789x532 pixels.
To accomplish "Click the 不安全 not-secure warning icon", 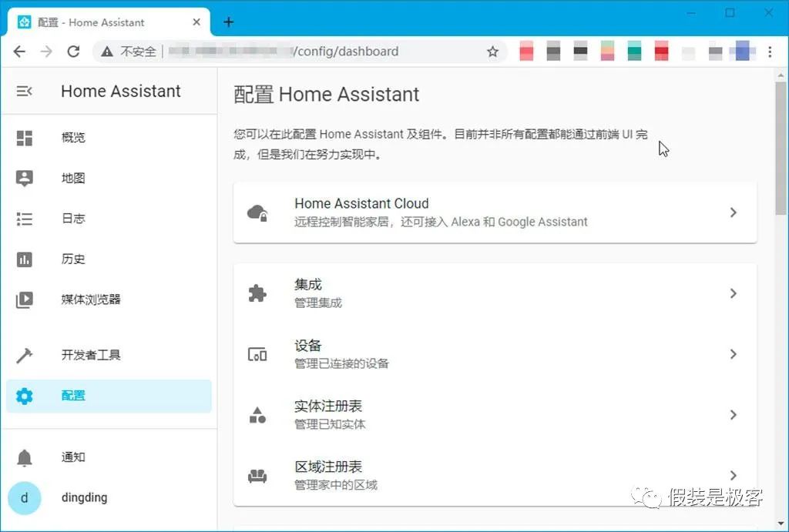I will (107, 52).
